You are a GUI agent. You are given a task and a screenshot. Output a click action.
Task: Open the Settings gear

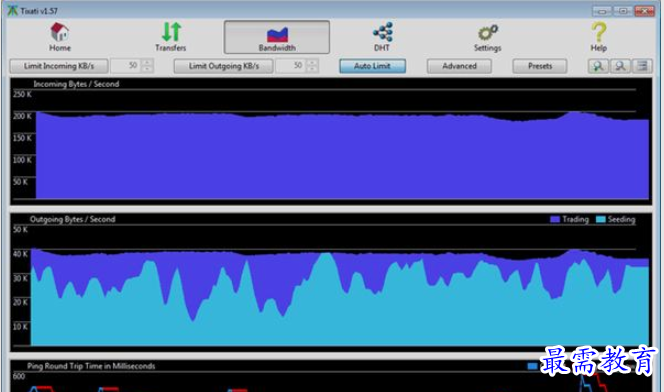pos(487,37)
